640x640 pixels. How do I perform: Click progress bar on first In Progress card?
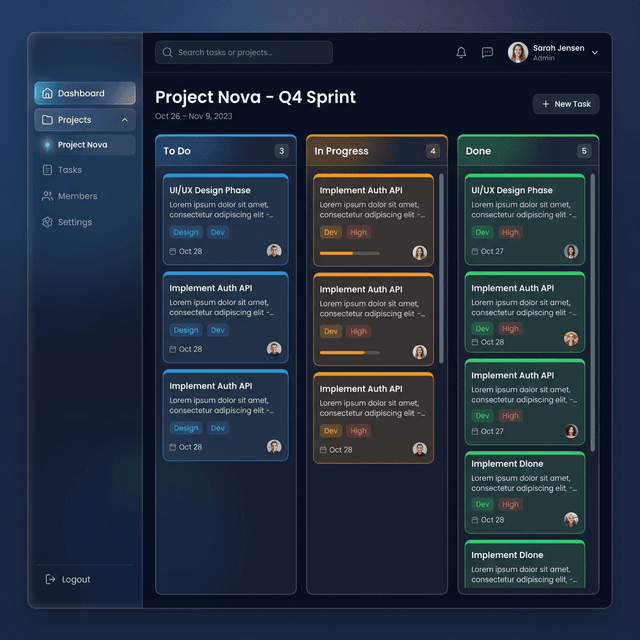(349, 253)
